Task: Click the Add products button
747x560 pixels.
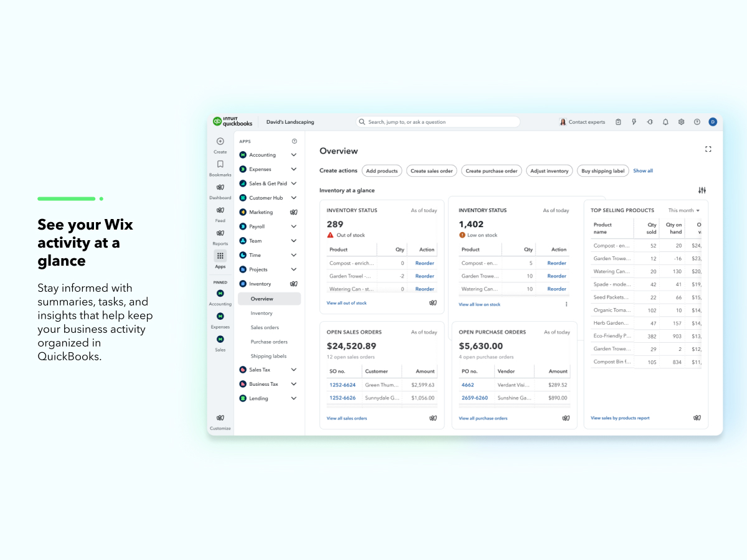Action: [382, 170]
